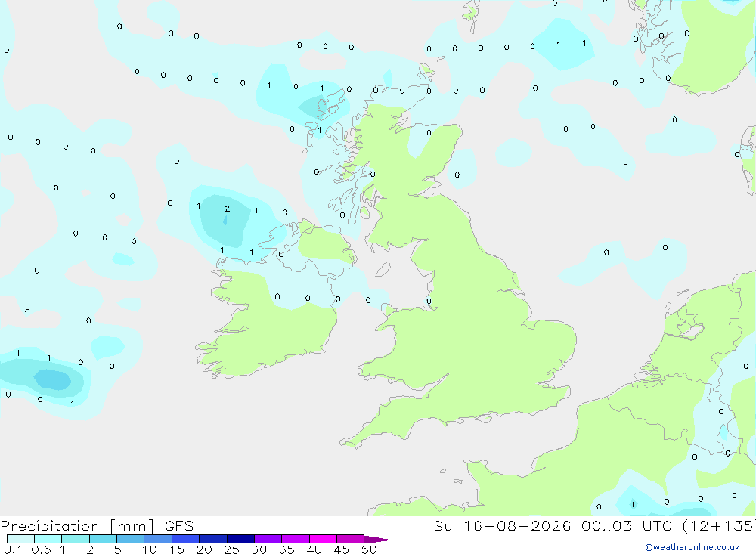Select the 20–25 mm dark blue swatch
Image resolution: width=756 pixels, height=554 pixels.
coord(213,539)
